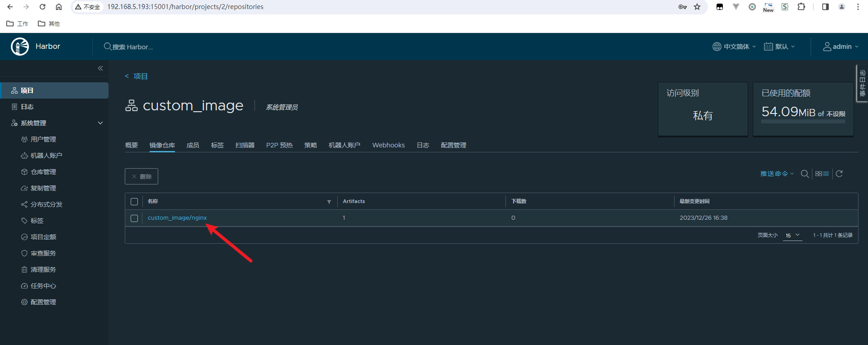Sort by 最新变更时间 column header
Viewport: 868px width, 345px height.
694,202
